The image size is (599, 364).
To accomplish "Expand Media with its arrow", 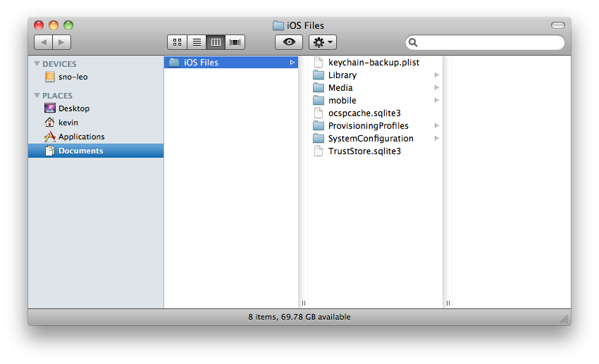I will pyautogui.click(x=437, y=88).
